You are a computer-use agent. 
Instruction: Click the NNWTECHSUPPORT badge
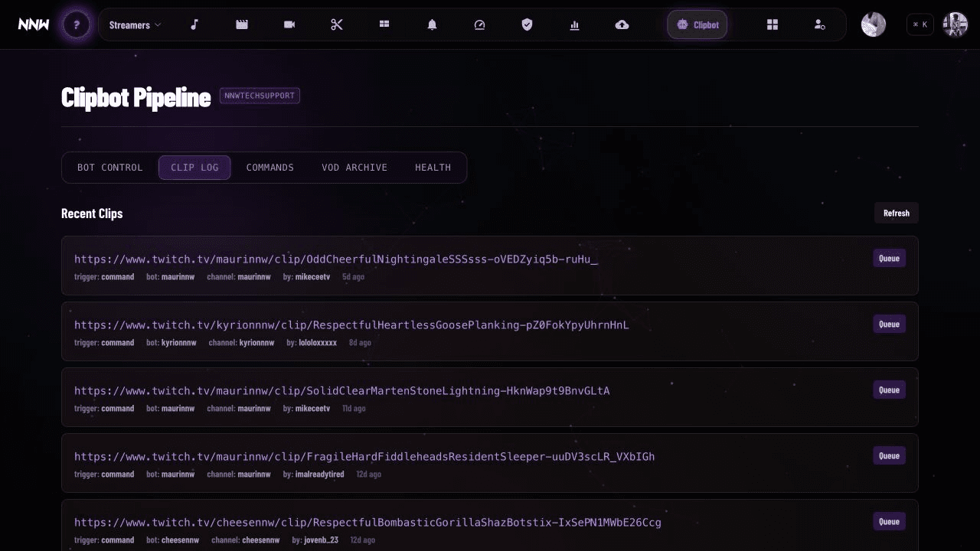pyautogui.click(x=260, y=96)
